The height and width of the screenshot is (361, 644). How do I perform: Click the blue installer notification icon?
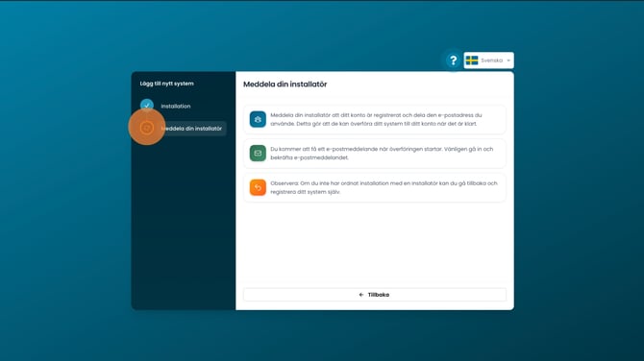pos(258,119)
